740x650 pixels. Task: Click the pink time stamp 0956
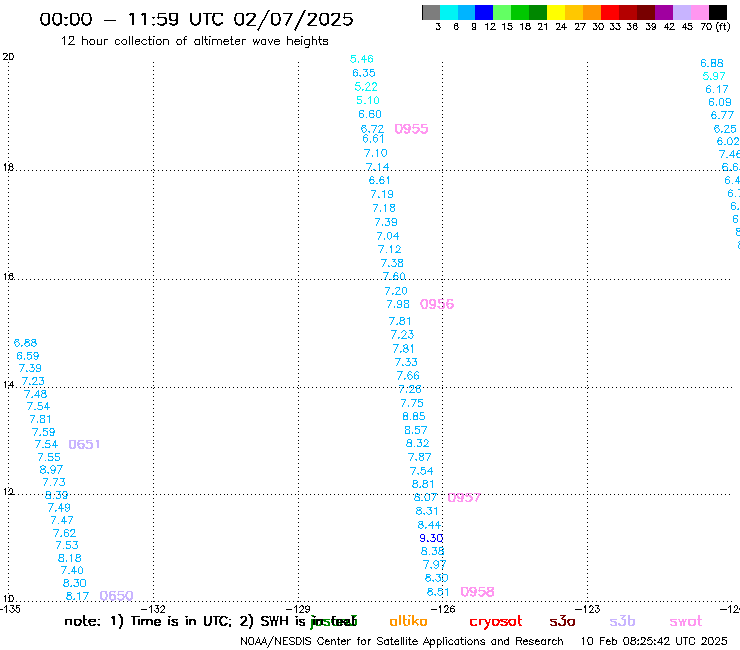point(437,304)
